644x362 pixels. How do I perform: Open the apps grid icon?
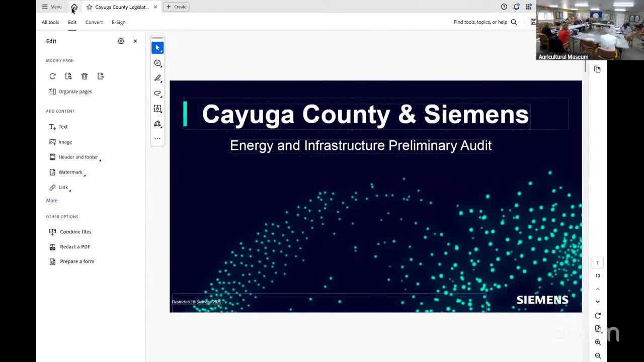click(528, 7)
